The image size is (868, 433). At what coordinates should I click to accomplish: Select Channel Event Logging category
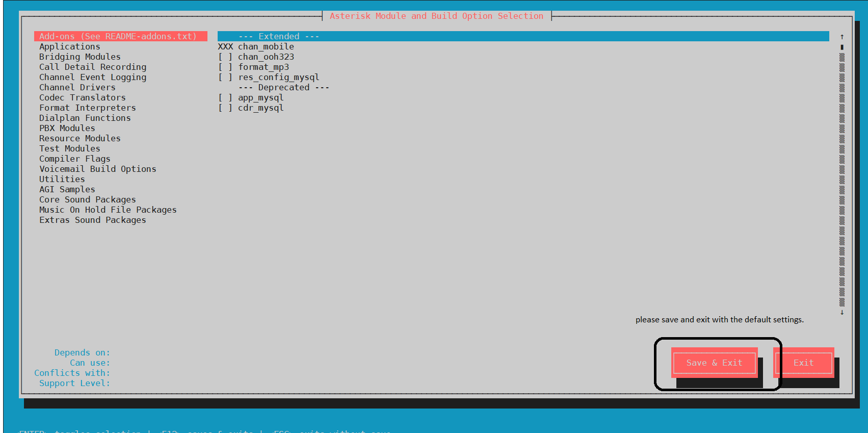point(93,77)
